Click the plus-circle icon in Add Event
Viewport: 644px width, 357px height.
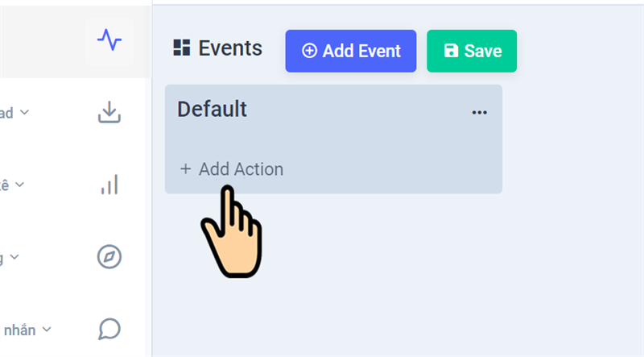click(x=309, y=51)
